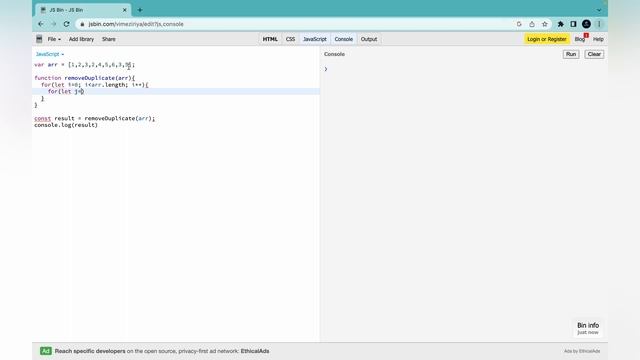640x360 pixels.
Task: Open the Help link
Action: (x=598, y=39)
